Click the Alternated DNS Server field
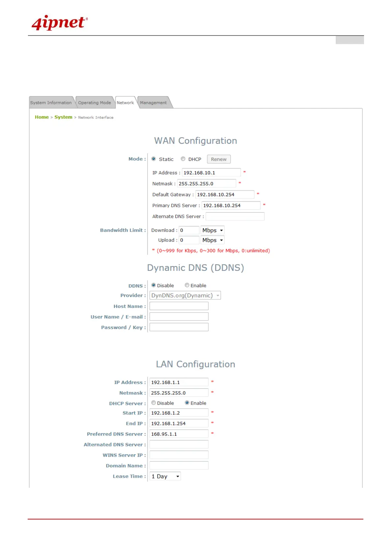The width and height of the screenshot is (392, 554). pos(179,444)
